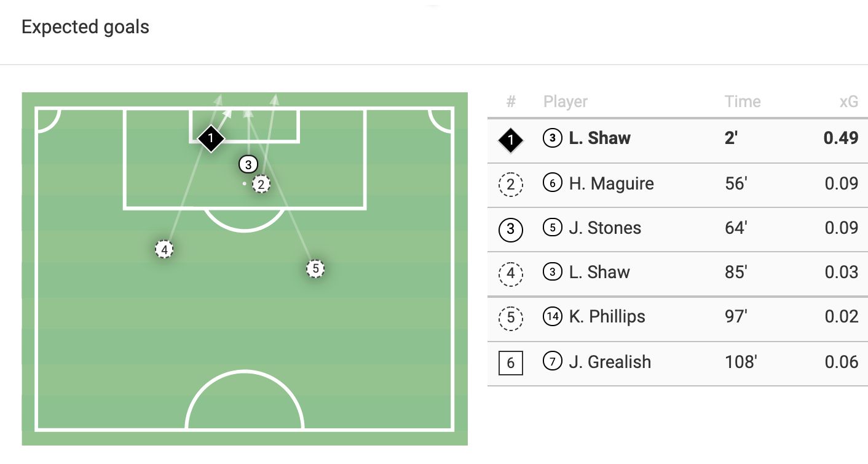Click the dashed circle 2 icon in table
Viewport: 868px width, 464px height.
pyautogui.click(x=510, y=185)
